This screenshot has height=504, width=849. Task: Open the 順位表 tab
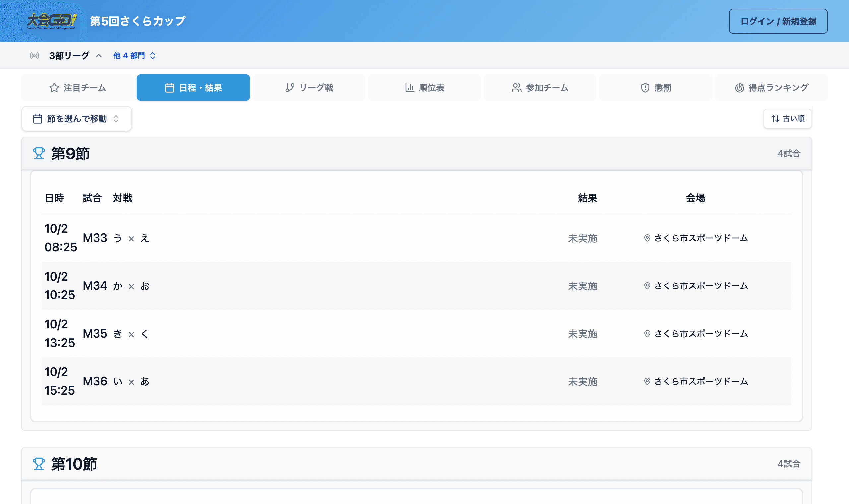coord(424,88)
